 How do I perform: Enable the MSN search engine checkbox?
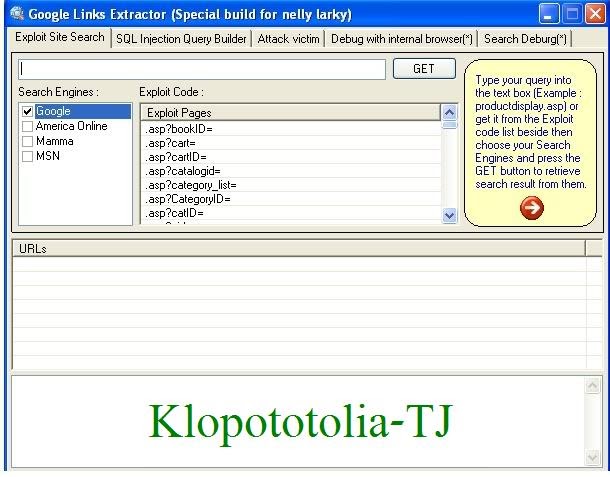[27, 156]
